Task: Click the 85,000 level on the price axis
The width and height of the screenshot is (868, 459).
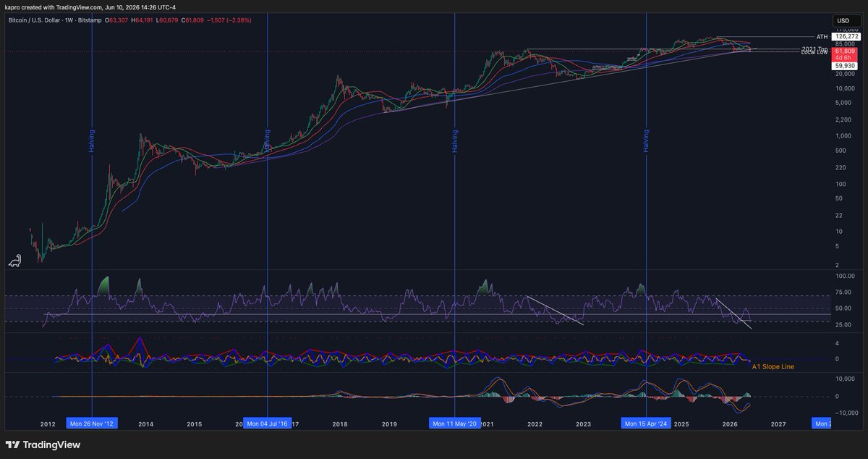Action: click(x=845, y=43)
